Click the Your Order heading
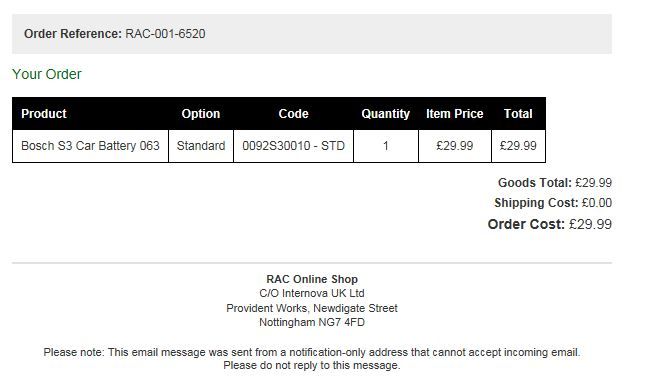Screen dimensions: 666x386 coord(47,74)
